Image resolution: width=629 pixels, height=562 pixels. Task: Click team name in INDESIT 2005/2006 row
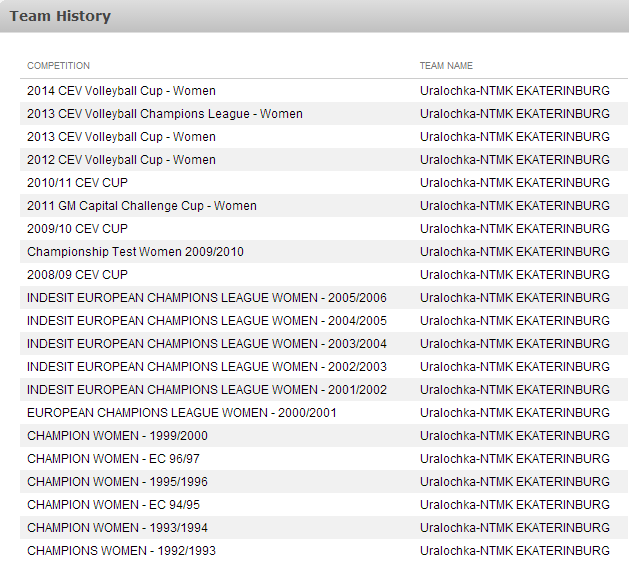coord(515,298)
